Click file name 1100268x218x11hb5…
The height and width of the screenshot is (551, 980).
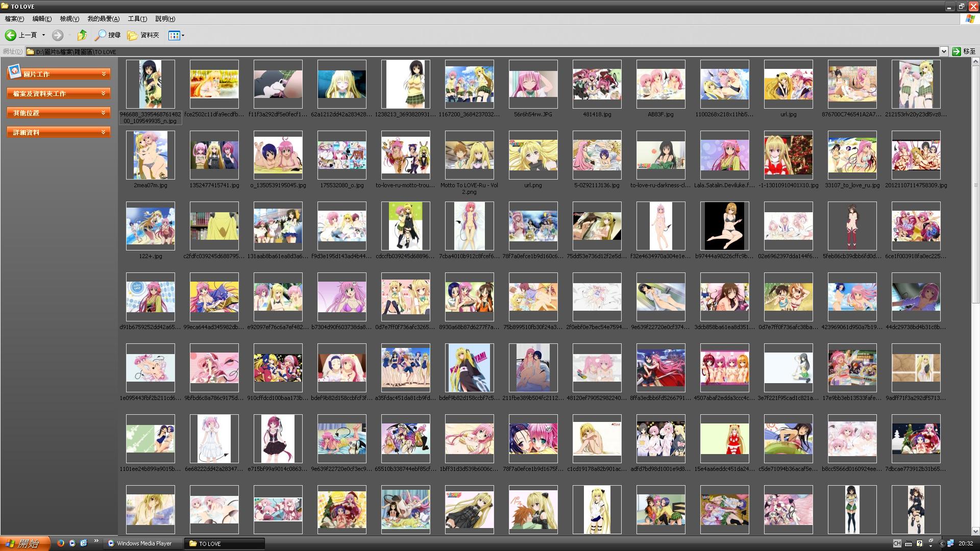pos(724,114)
